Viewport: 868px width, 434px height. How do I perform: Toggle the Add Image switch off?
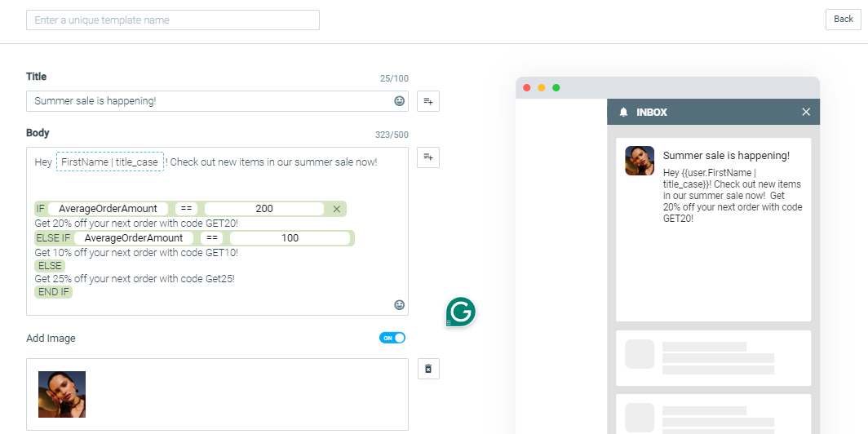(x=392, y=338)
